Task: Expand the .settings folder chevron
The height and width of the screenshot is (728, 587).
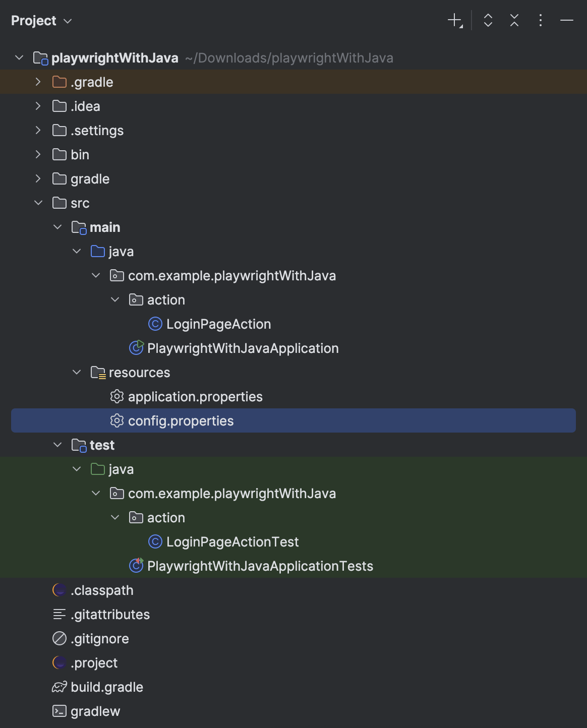Action: click(38, 131)
